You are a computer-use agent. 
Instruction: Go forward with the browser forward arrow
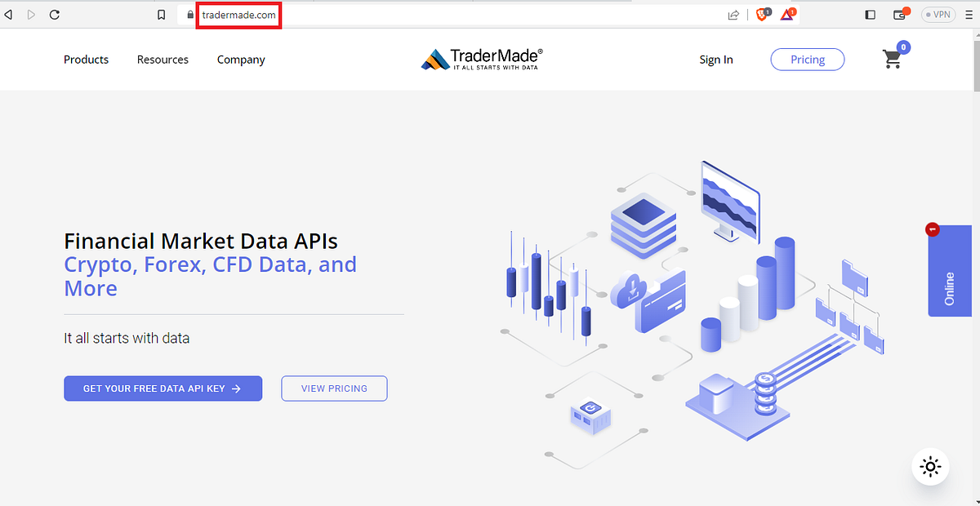click(x=32, y=15)
